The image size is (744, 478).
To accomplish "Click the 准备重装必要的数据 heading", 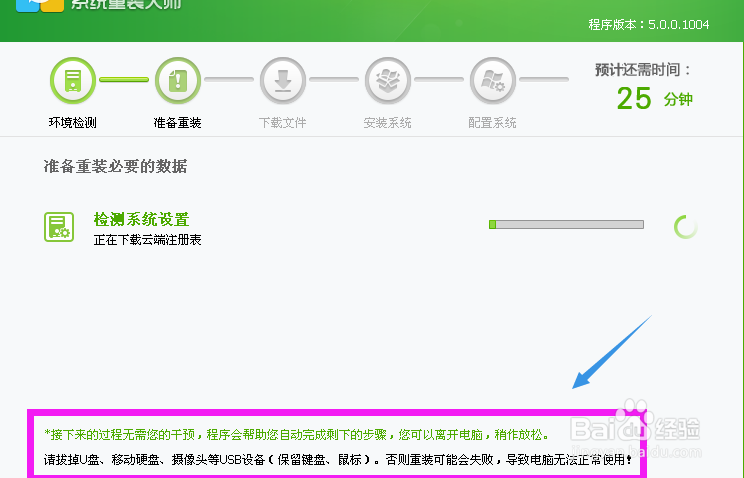I will tap(115, 166).
